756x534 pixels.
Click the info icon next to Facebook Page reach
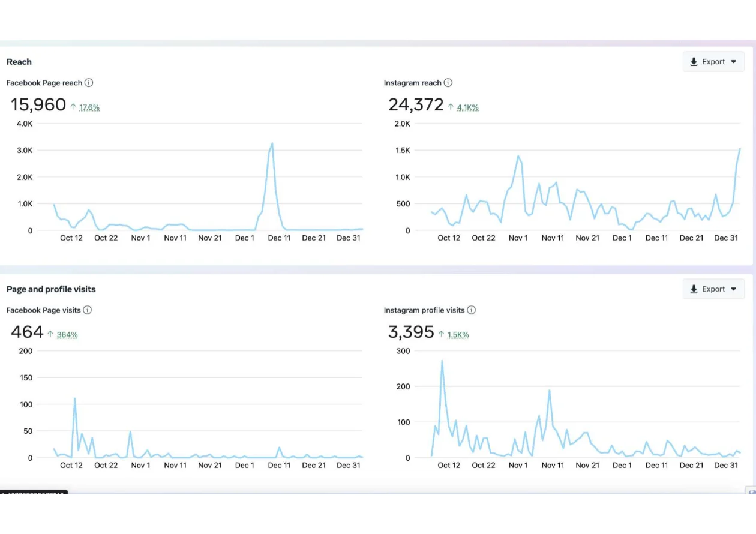pos(89,83)
